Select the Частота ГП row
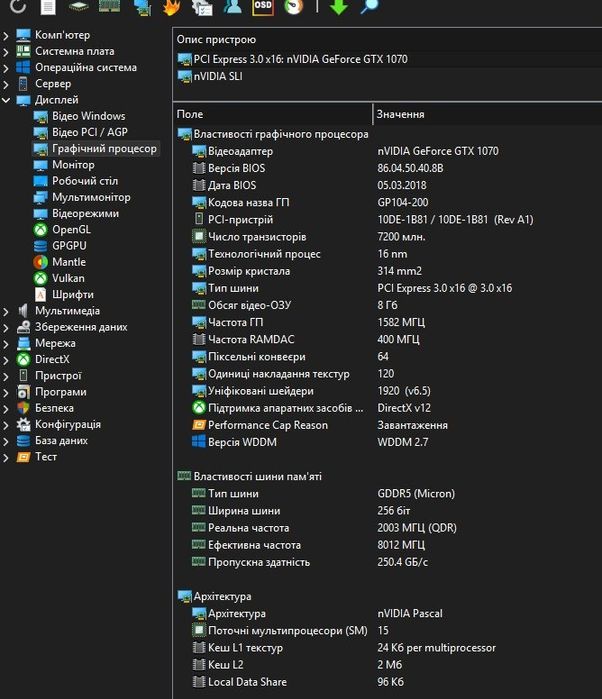 click(x=388, y=322)
